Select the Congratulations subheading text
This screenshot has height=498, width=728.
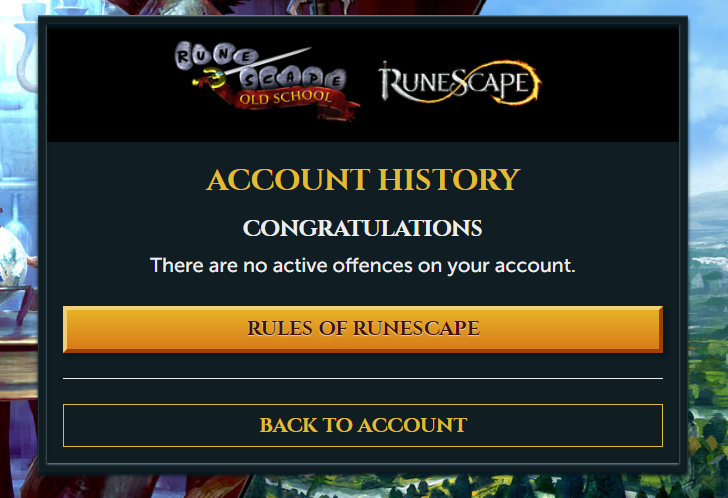click(363, 228)
